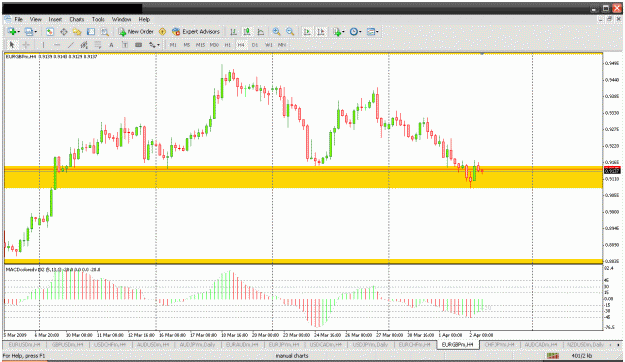Switch to W1 timeframe
This screenshot has width=625, height=362.
pos(269,45)
